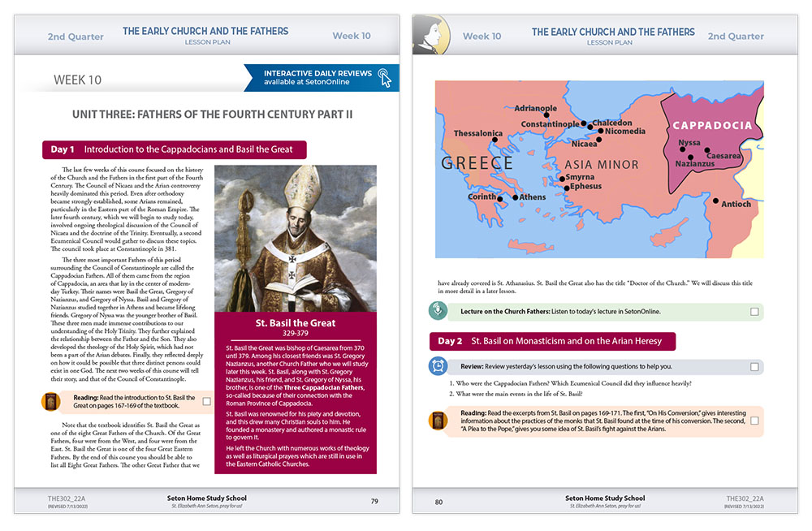Click review question 1 about the Cappadocian Fathers

coord(570,383)
